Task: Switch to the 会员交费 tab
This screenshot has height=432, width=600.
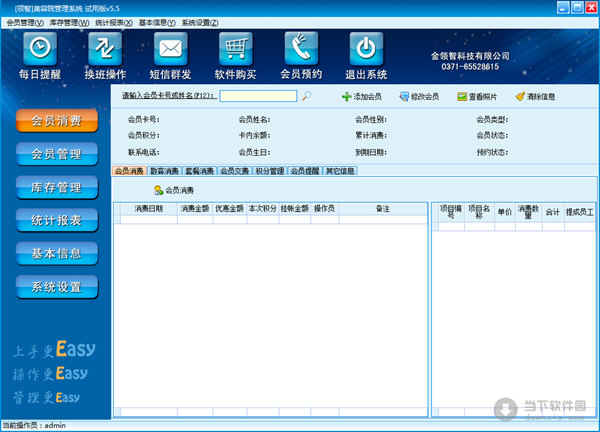Action: (x=235, y=171)
